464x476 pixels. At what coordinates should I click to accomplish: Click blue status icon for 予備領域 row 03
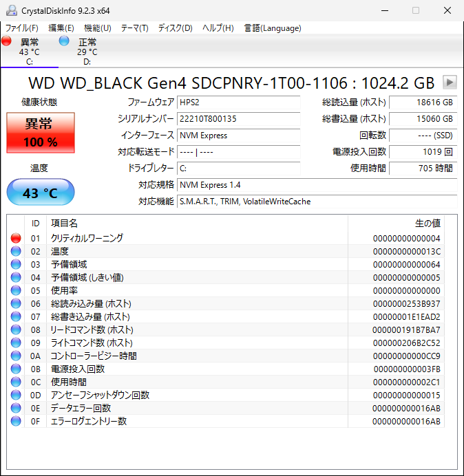click(x=16, y=264)
